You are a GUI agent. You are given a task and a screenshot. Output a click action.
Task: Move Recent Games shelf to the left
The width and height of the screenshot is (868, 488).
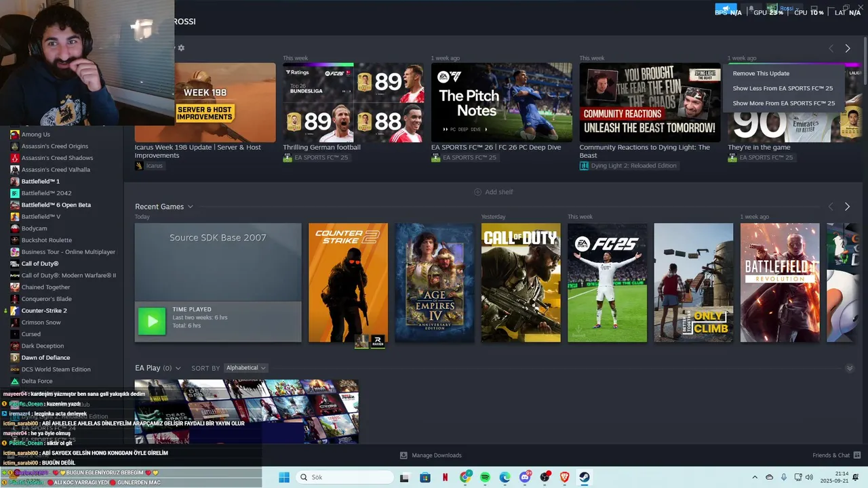point(831,207)
